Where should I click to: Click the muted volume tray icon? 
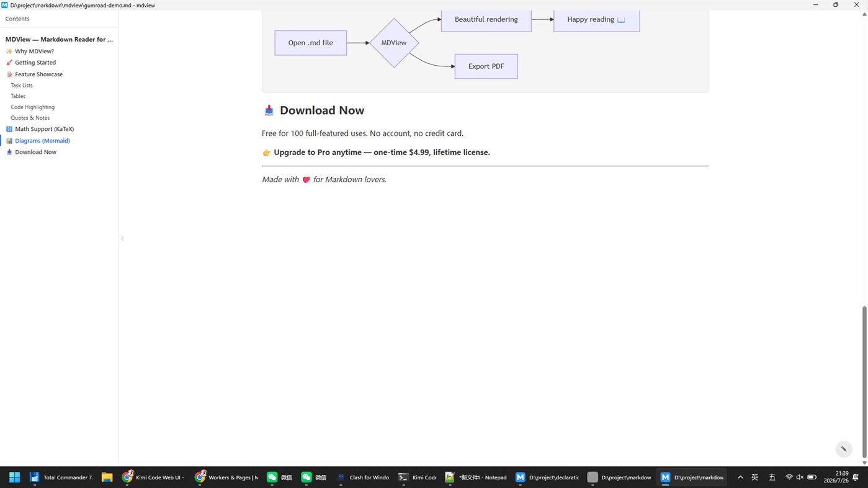pos(800,477)
